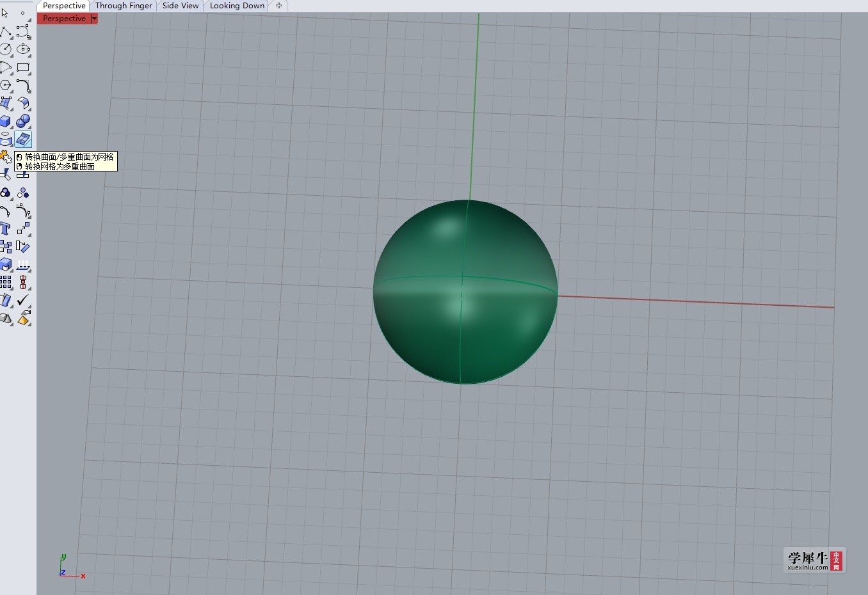Select the Text object 'T' tool

5,228
